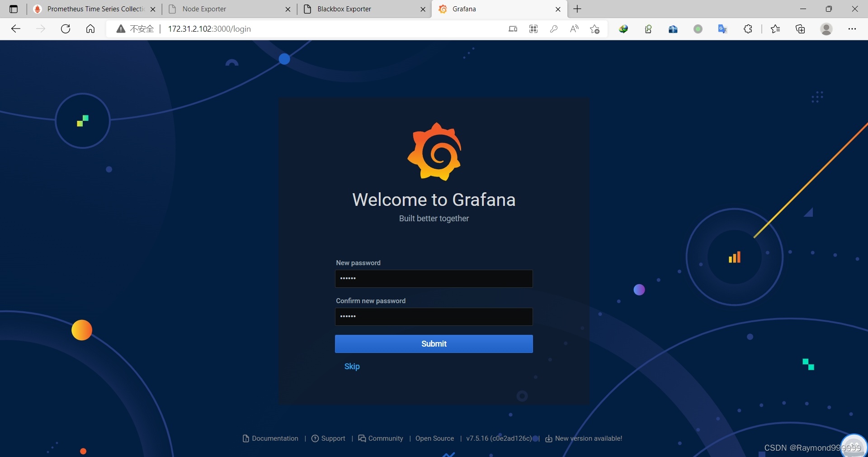This screenshot has height=457, width=868.
Task: Add this page to favorites
Action: click(x=595, y=29)
